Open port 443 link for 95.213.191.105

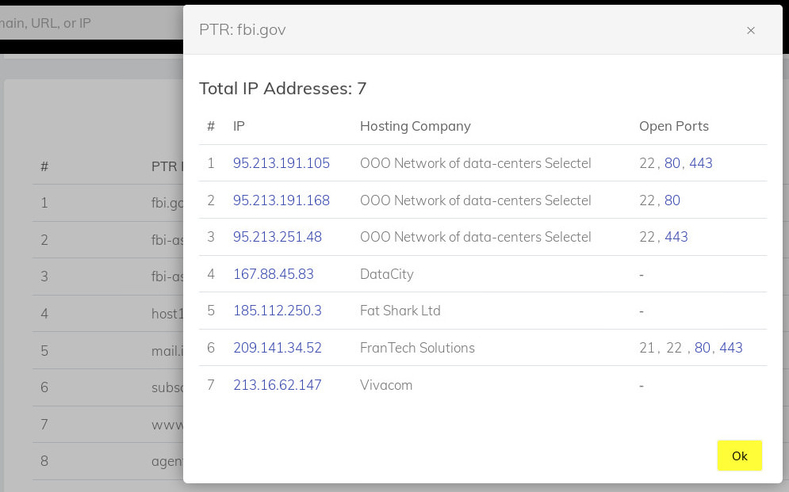701,163
